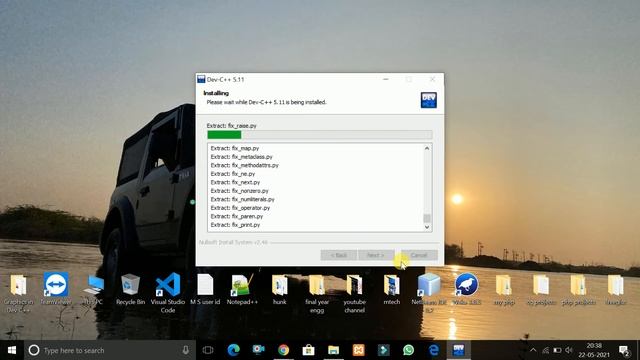Select the 'Extract: fix_metaclass.py' log line
Image resolution: width=640 pixels, height=360 pixels.
[x=241, y=157]
